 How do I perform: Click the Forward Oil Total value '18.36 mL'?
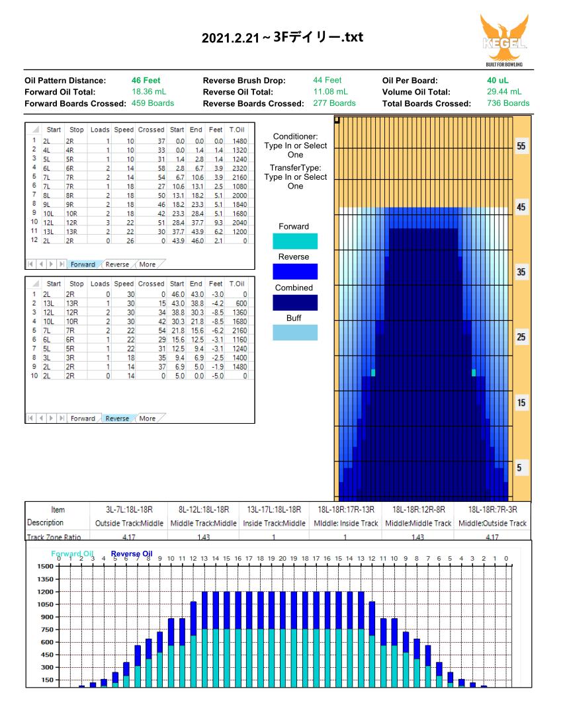pos(149,92)
